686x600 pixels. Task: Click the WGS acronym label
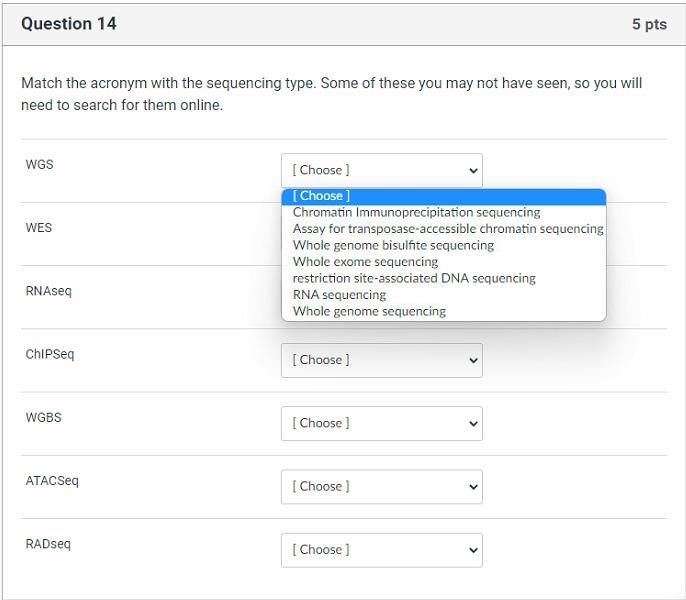[39, 165]
